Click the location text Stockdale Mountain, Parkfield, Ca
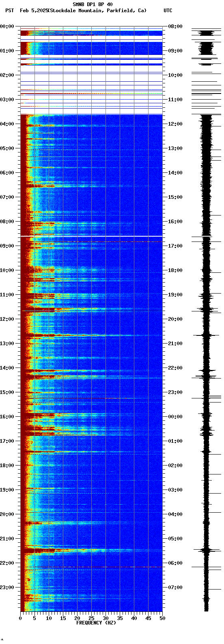This screenshot has width=224, height=644. [97, 11]
